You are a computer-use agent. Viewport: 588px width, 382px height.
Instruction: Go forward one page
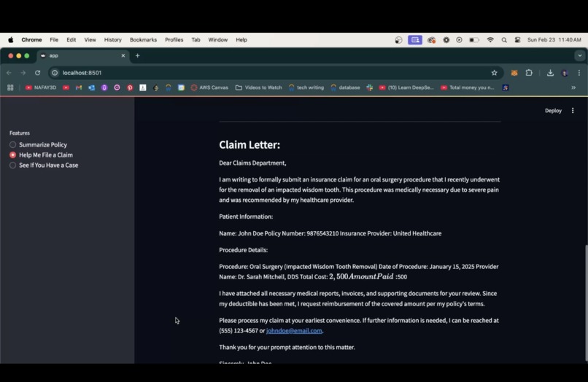(x=23, y=73)
